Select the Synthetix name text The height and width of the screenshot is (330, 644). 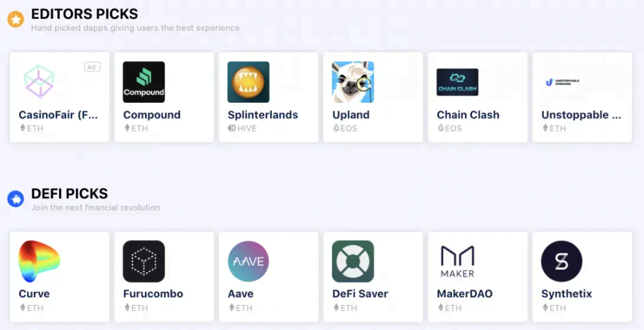click(x=567, y=294)
